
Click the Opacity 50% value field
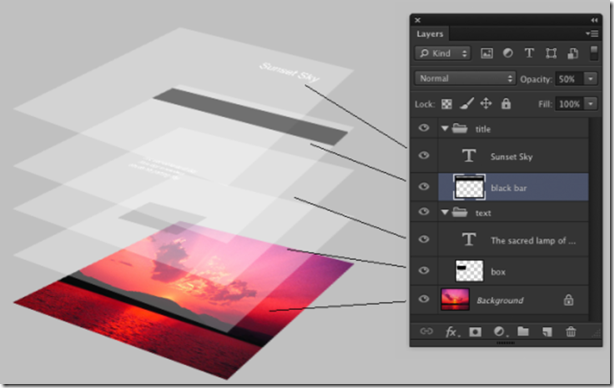569,79
